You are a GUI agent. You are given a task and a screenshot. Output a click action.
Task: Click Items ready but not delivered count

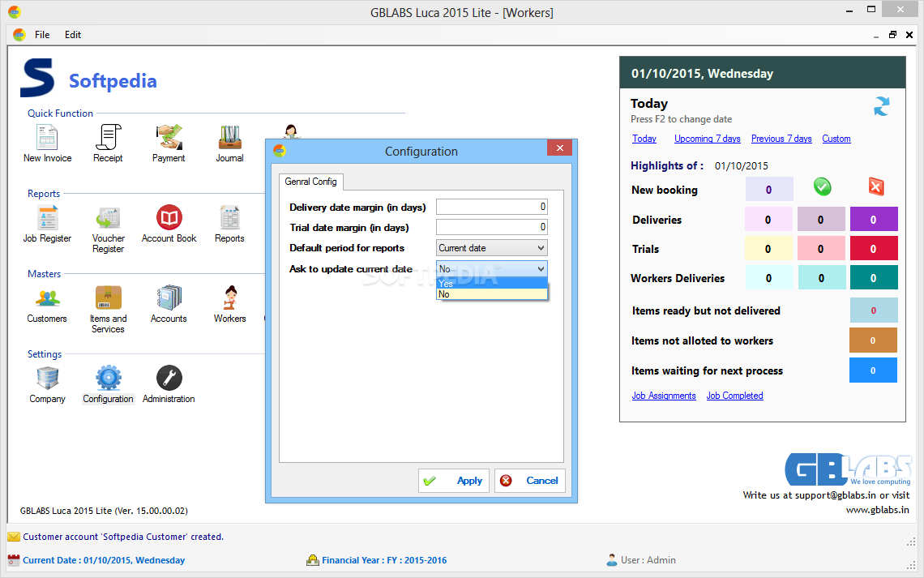873,310
